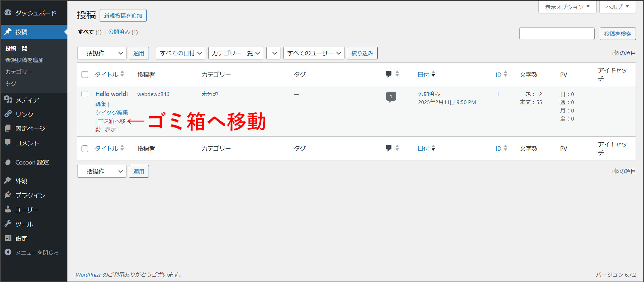Open the プラグイン plug icon
This screenshot has height=282, width=644.
8,195
